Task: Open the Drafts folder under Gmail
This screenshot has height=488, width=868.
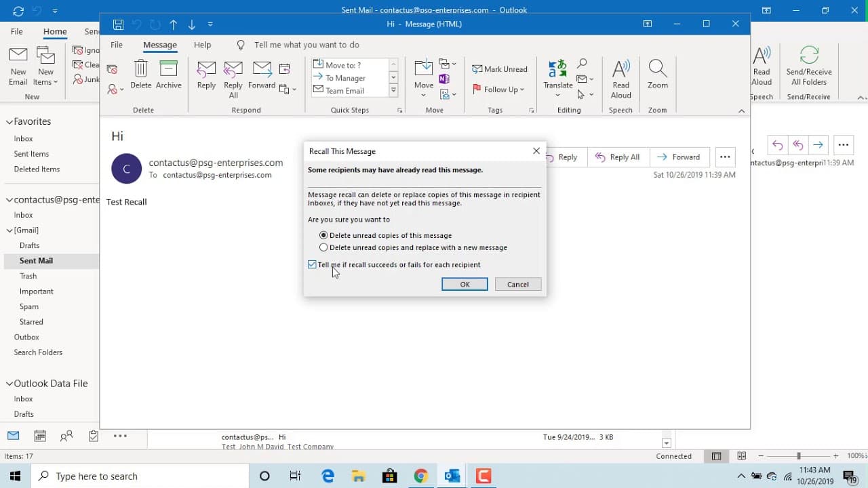Action: click(29, 245)
